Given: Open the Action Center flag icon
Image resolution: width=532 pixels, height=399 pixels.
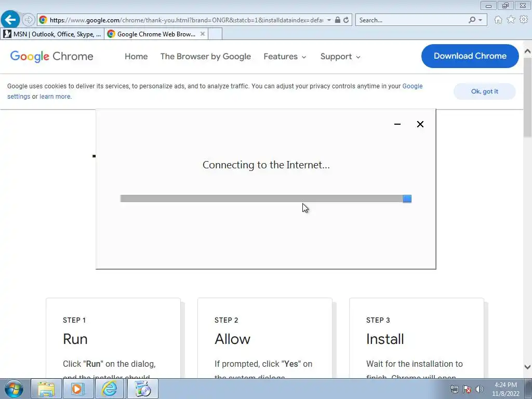Looking at the screenshot, I should point(467,389).
